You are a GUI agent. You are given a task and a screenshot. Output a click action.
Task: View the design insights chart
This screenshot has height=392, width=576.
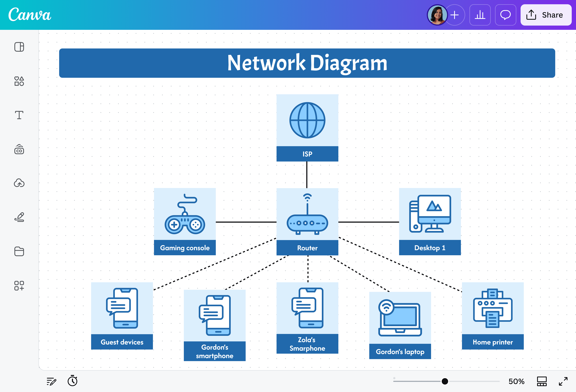coord(480,15)
